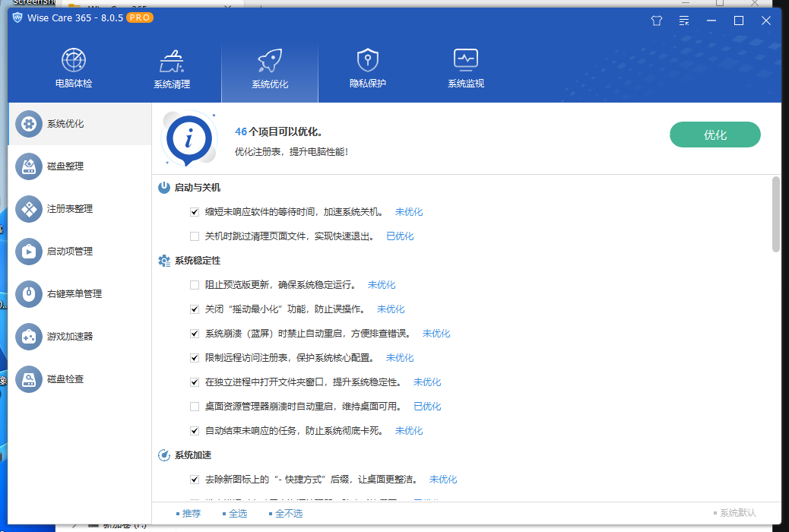Switch to 注册表整理 in sidebar
The height and width of the screenshot is (532, 789).
(x=80, y=209)
